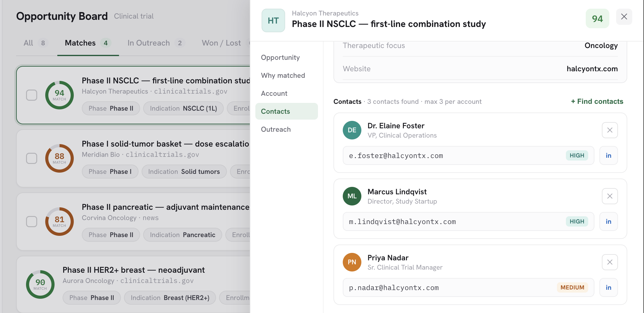The height and width of the screenshot is (313, 644).
Task: Close the Halcyon Therapeutics detail panel
Action: pos(624,17)
